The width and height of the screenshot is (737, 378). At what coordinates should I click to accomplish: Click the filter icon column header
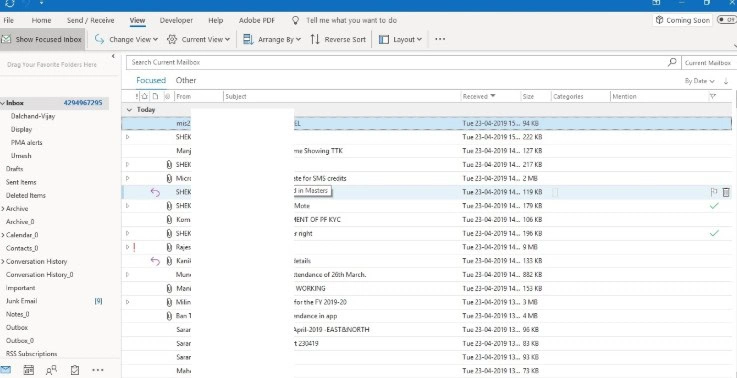(x=713, y=96)
